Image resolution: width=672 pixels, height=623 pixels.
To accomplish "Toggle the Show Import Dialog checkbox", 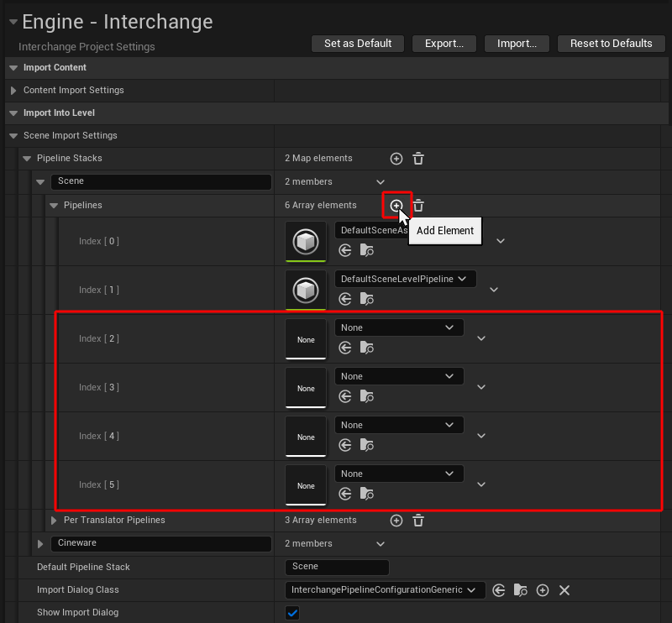I will point(292,613).
